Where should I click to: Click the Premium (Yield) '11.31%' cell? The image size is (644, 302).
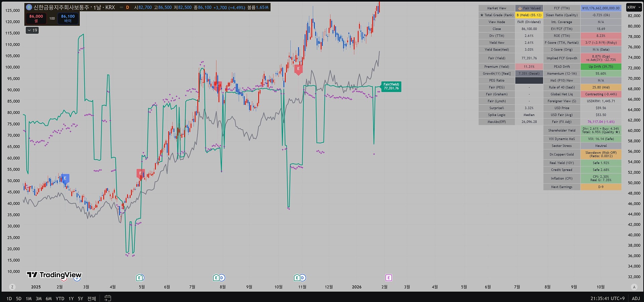tap(529, 66)
